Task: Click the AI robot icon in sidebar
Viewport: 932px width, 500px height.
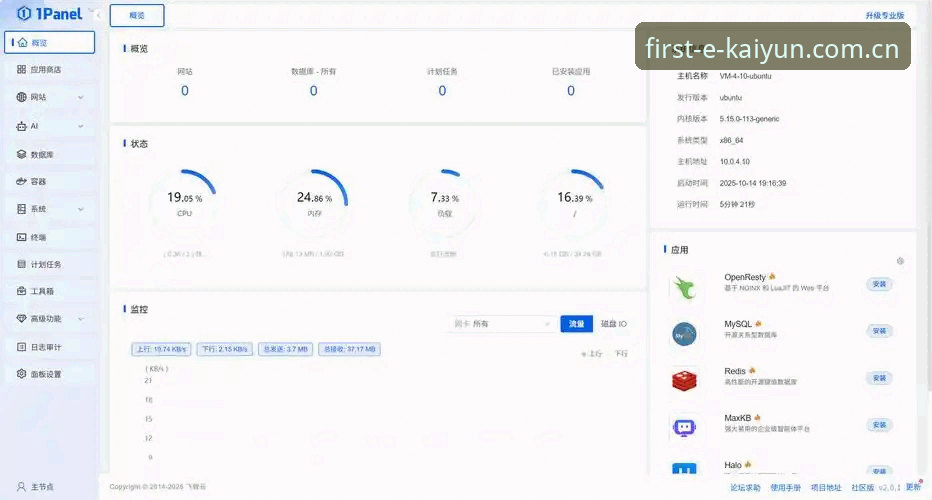Action: click(21, 126)
